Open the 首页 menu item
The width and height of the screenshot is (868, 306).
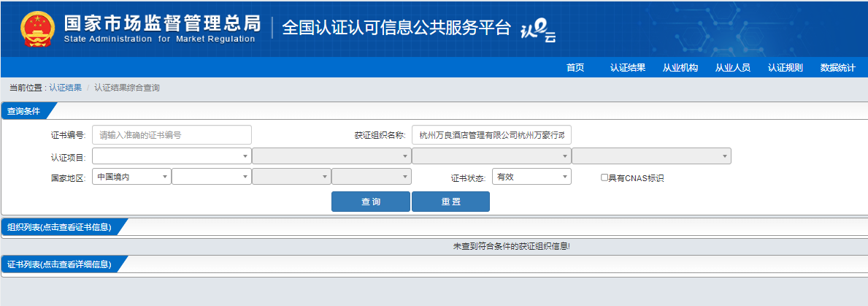pyautogui.click(x=575, y=67)
